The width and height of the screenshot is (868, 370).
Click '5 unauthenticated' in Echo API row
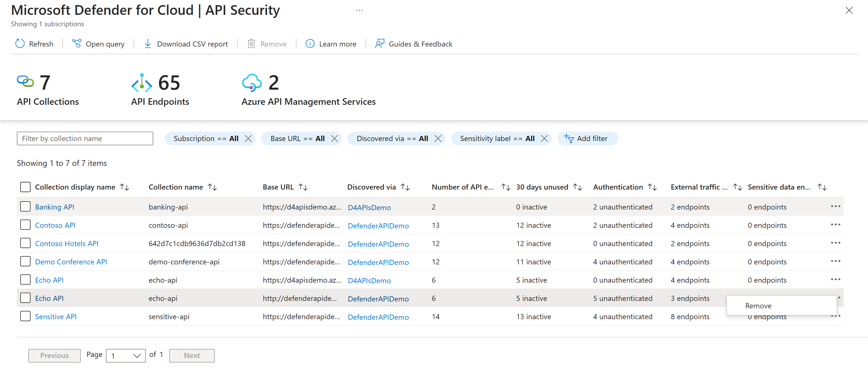point(623,298)
